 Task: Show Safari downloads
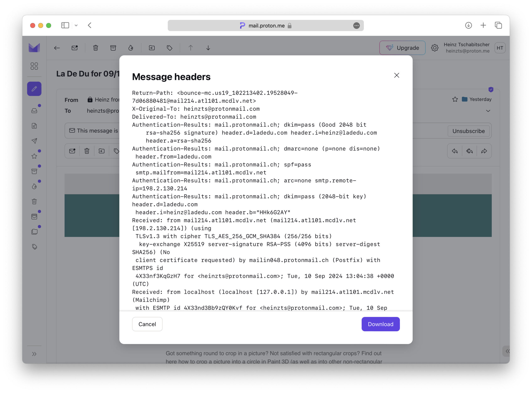[x=468, y=25]
